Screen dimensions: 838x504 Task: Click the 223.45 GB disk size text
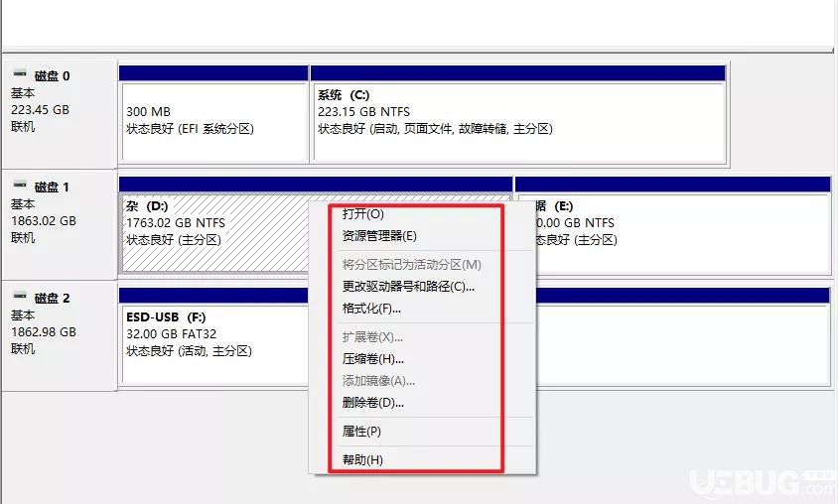(x=40, y=110)
